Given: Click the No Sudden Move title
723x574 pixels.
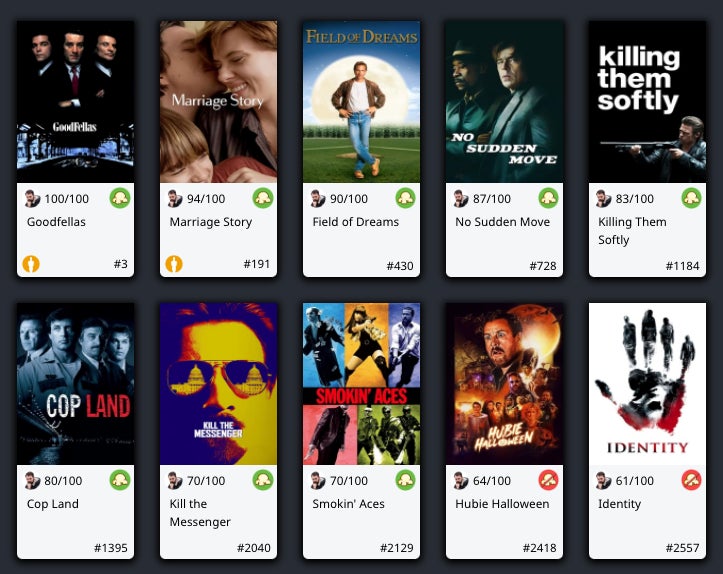Looking at the screenshot, I should click(503, 222).
